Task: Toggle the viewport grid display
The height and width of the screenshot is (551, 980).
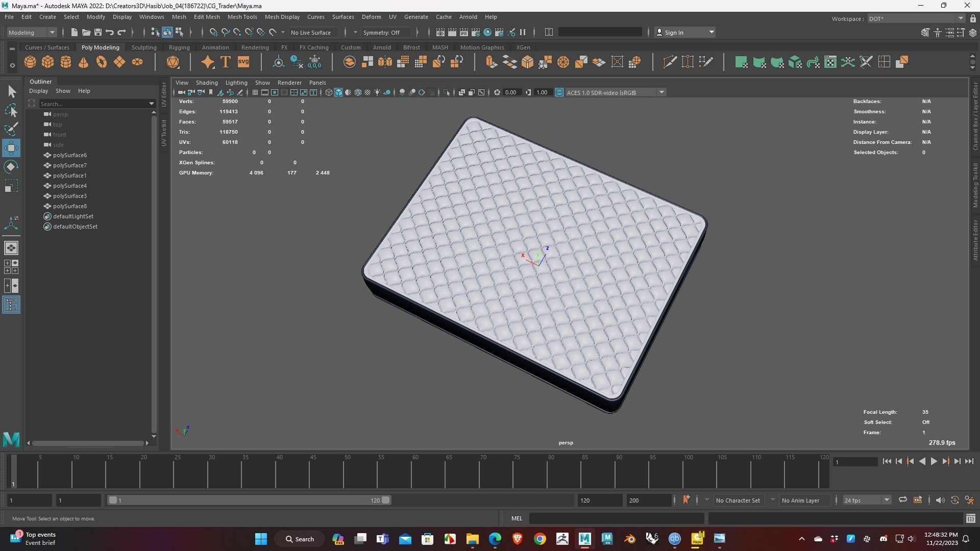Action: [255, 92]
